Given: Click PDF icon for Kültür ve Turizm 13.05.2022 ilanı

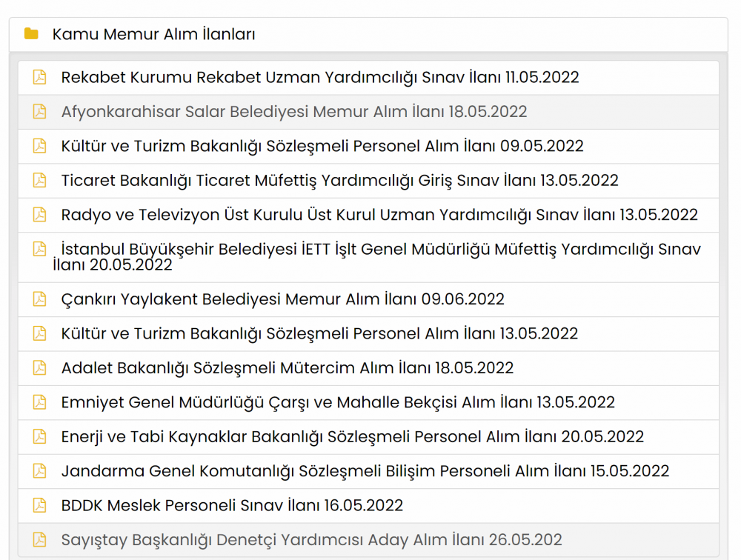Looking at the screenshot, I should 40,333.
